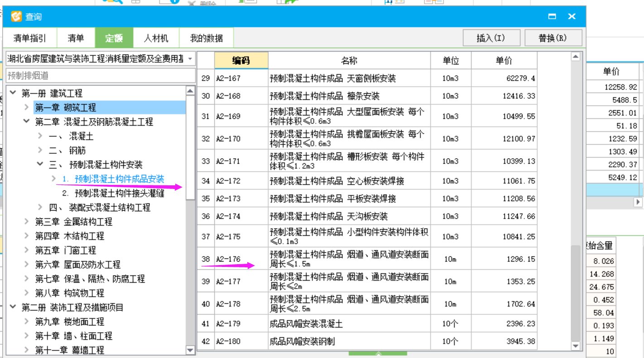The height and width of the screenshot is (358, 644).
Task: Select A2-177 烟道 断面周长≤2m row
Action: coord(367,281)
